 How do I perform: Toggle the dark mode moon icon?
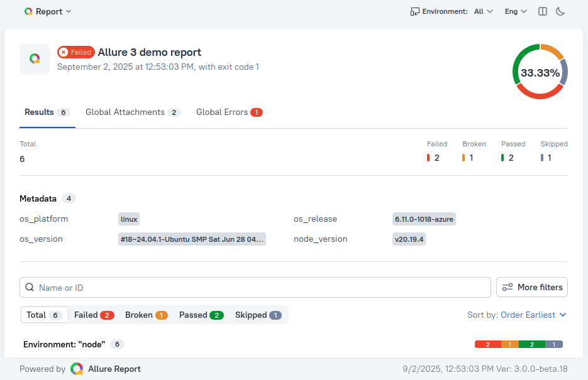point(561,11)
